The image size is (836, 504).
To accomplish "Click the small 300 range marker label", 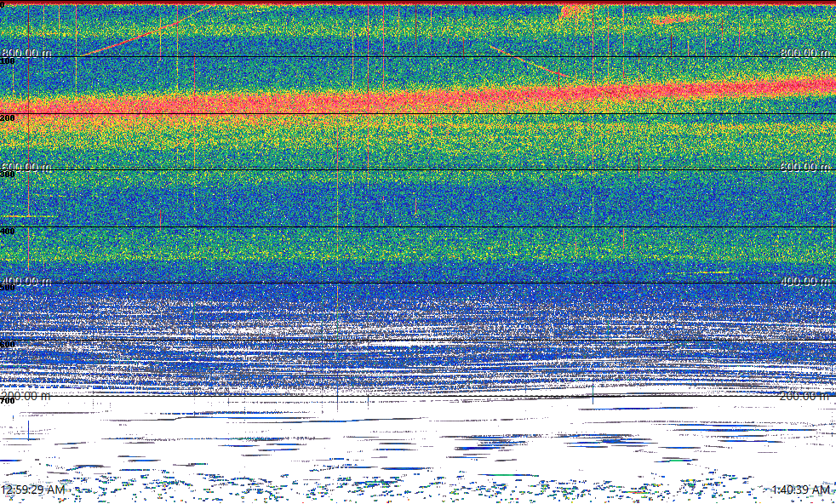I will point(8,175).
